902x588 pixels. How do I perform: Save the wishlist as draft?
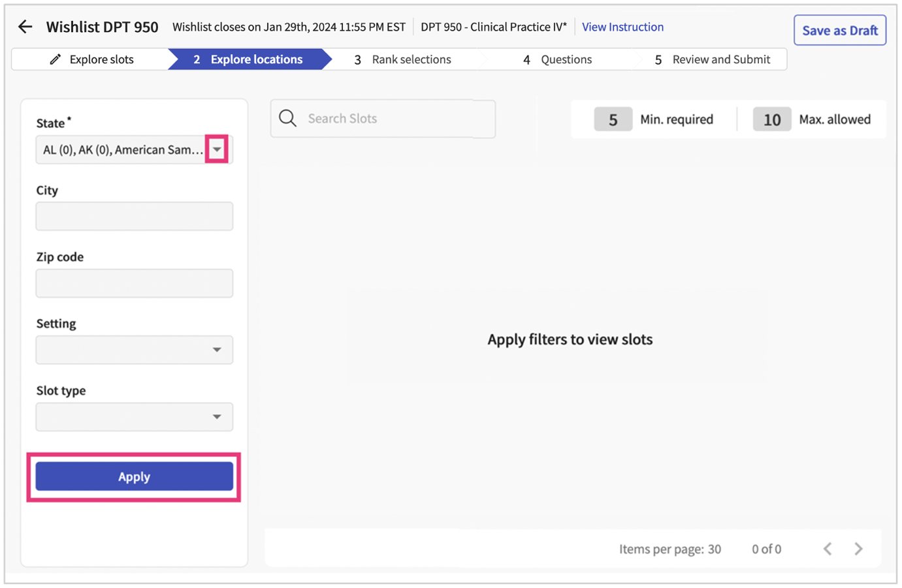(839, 29)
